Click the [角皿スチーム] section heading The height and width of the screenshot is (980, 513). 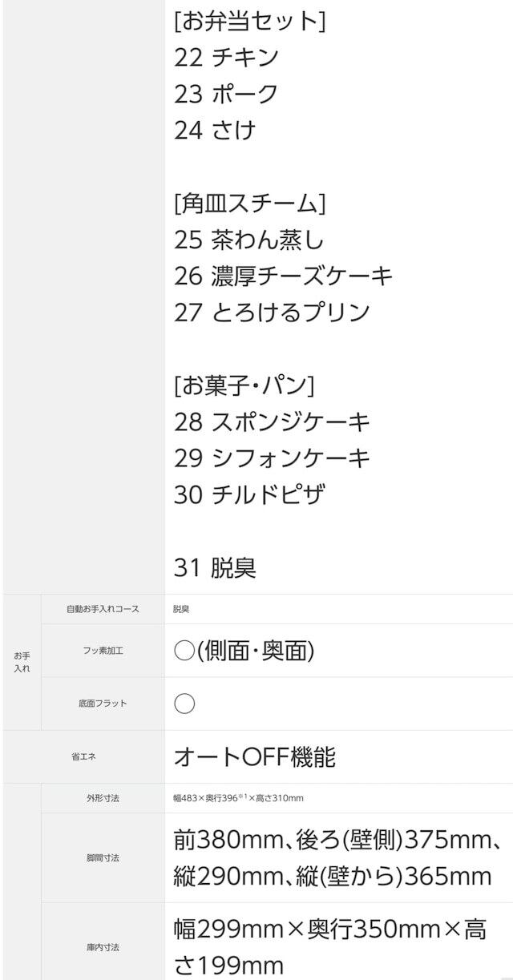click(x=249, y=203)
